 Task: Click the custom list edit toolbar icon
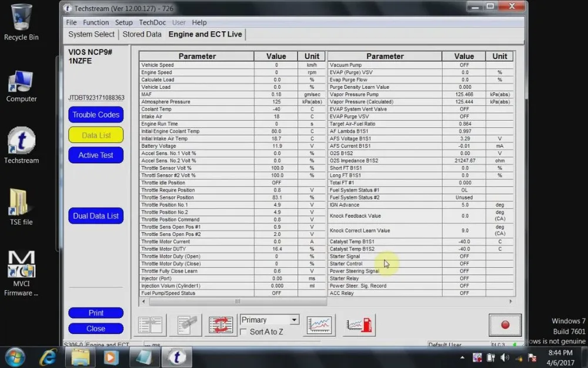click(x=186, y=325)
